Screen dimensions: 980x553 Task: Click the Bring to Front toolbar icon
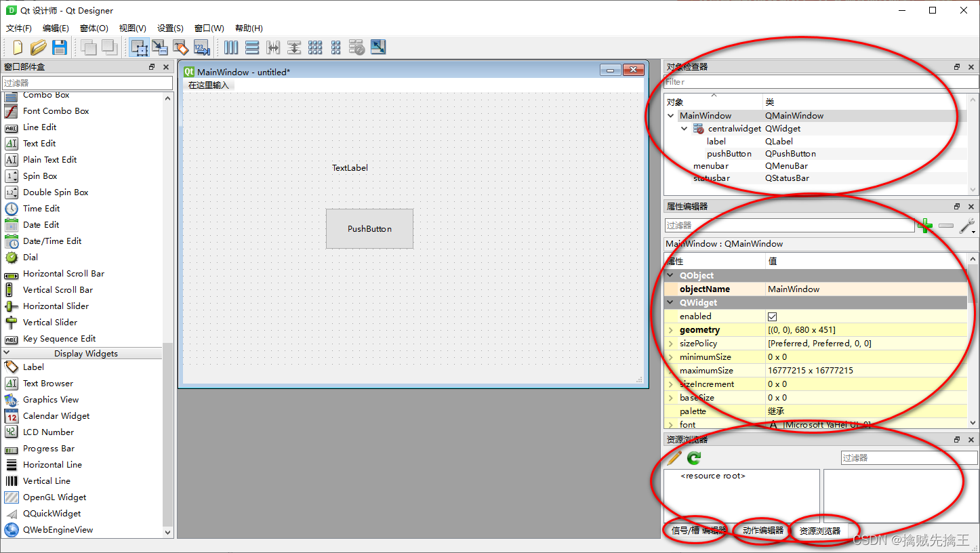110,47
